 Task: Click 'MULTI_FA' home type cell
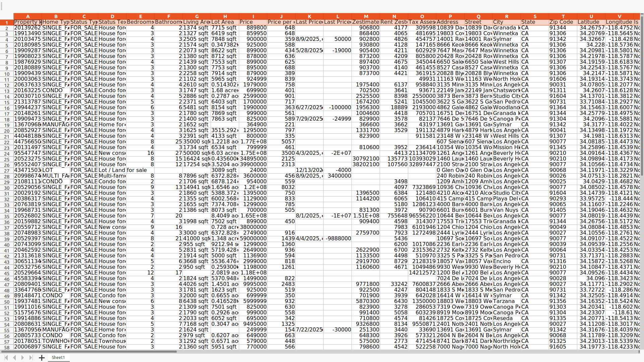(56, 176)
